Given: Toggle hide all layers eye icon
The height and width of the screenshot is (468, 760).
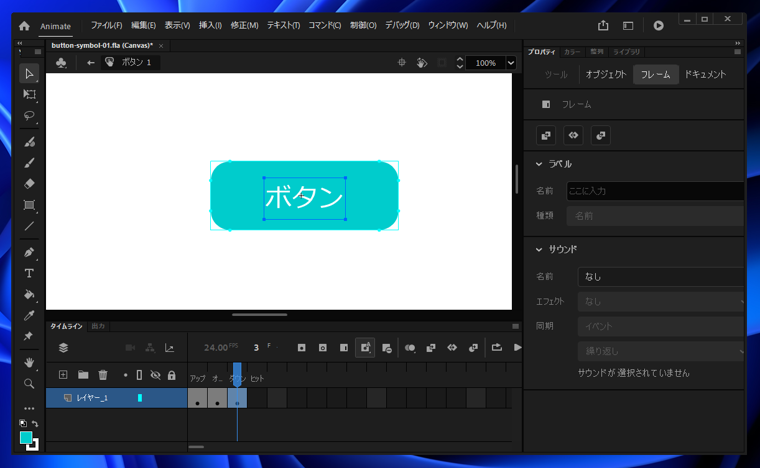Looking at the screenshot, I should (155, 375).
